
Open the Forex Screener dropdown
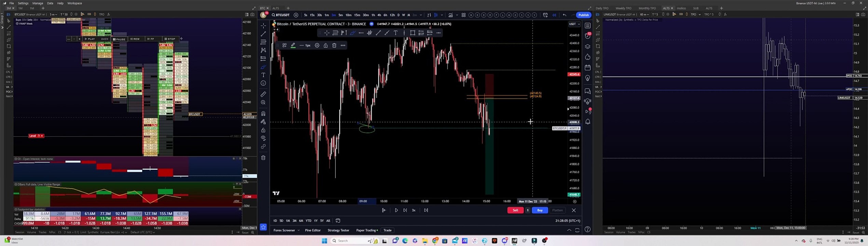pos(286,230)
